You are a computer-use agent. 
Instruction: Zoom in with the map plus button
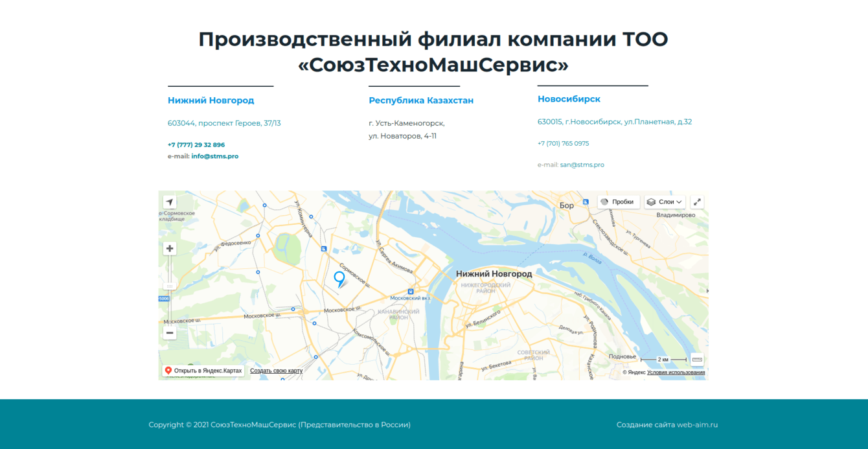point(170,249)
